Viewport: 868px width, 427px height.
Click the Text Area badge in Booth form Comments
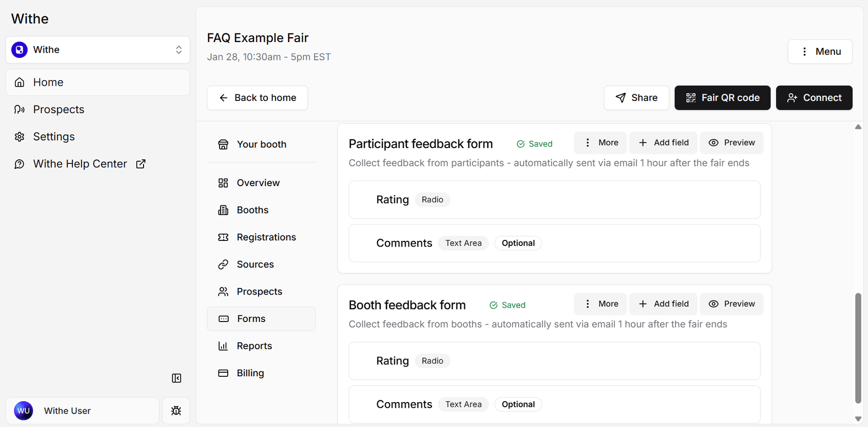463,405
